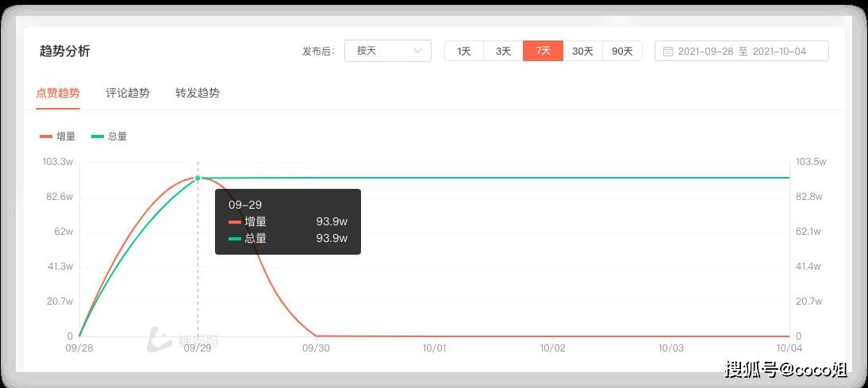Viewport: 868px width, 388px height.
Task: Select the 3天 time range
Action: tap(503, 51)
